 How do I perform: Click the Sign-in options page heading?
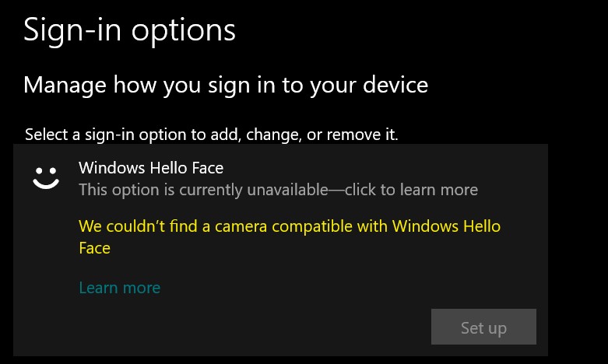(x=129, y=30)
